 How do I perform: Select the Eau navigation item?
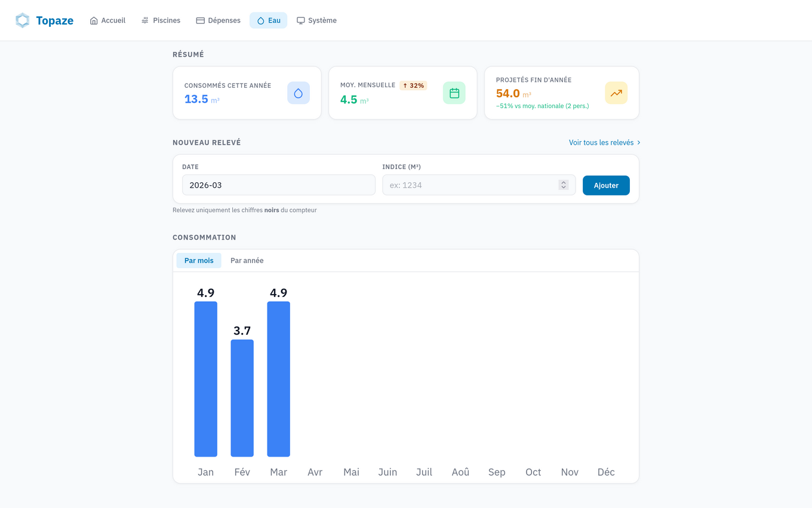(x=268, y=20)
